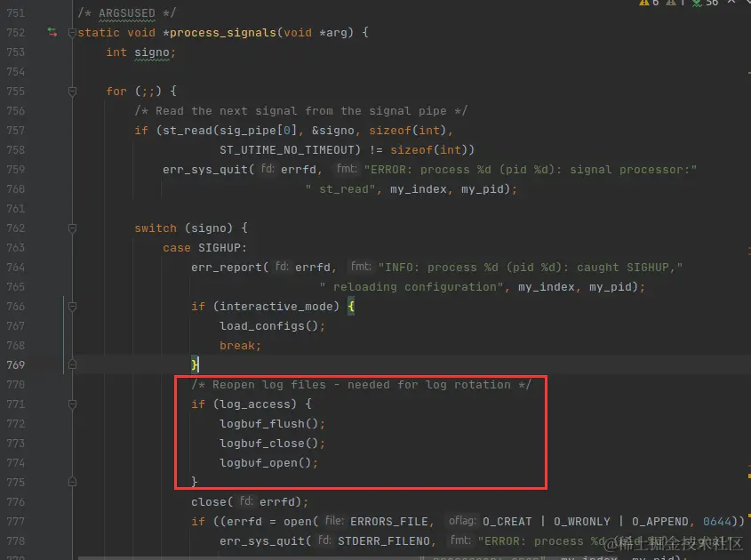This screenshot has height=560, width=751.
Task: Click log_access in the if condition
Action: coord(255,404)
